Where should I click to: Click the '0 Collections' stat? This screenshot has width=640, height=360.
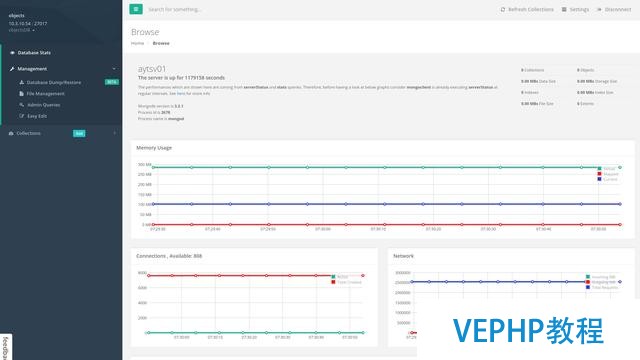[x=532, y=70]
